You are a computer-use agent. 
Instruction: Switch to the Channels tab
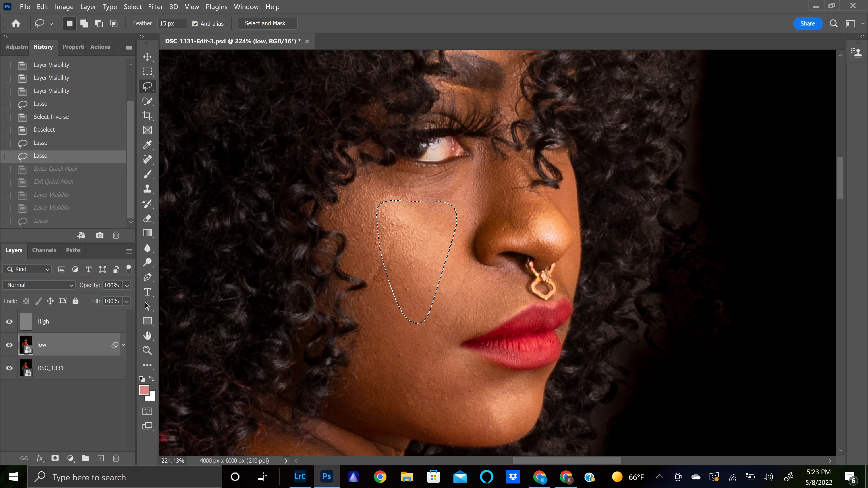click(44, 250)
